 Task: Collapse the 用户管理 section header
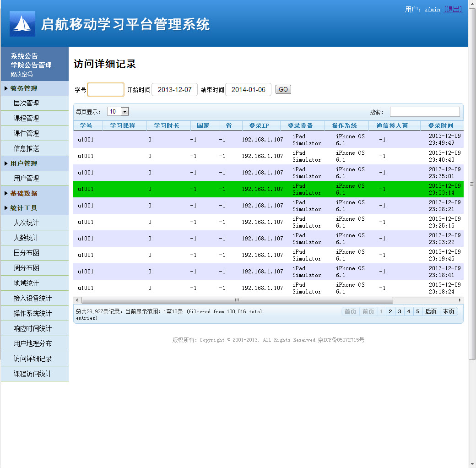tap(35, 163)
